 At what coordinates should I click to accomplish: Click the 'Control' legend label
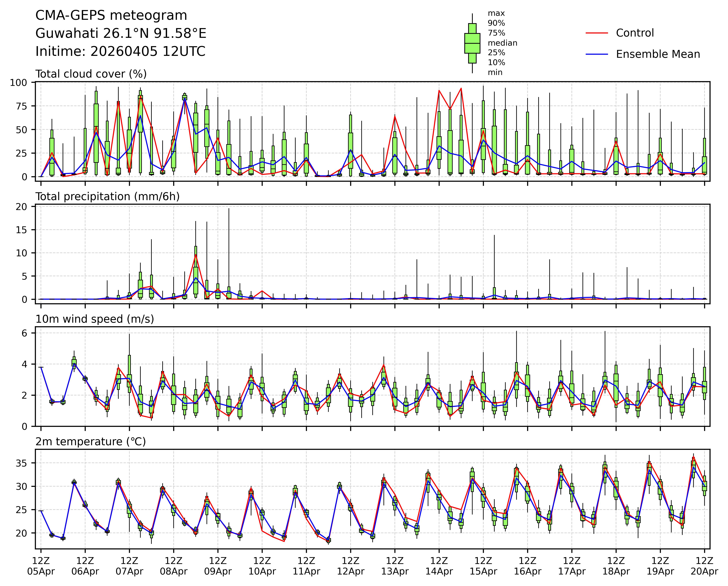click(x=635, y=33)
